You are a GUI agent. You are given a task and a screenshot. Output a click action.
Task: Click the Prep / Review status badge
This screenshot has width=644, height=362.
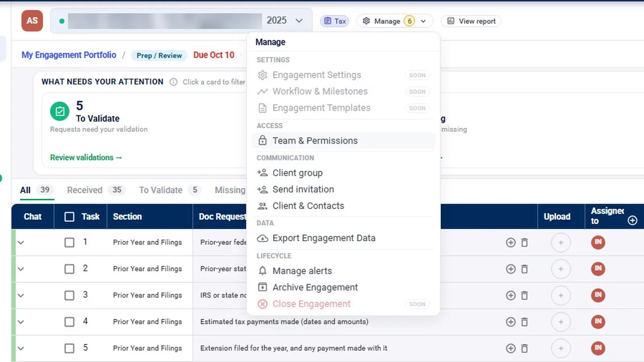coord(159,56)
